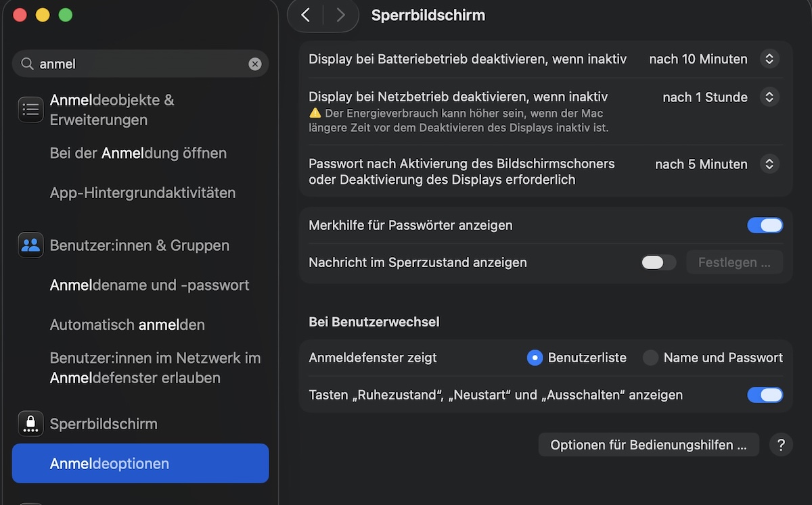Screen dimensions: 812x505
Task: Open help with the question mark button
Action: 781,445
